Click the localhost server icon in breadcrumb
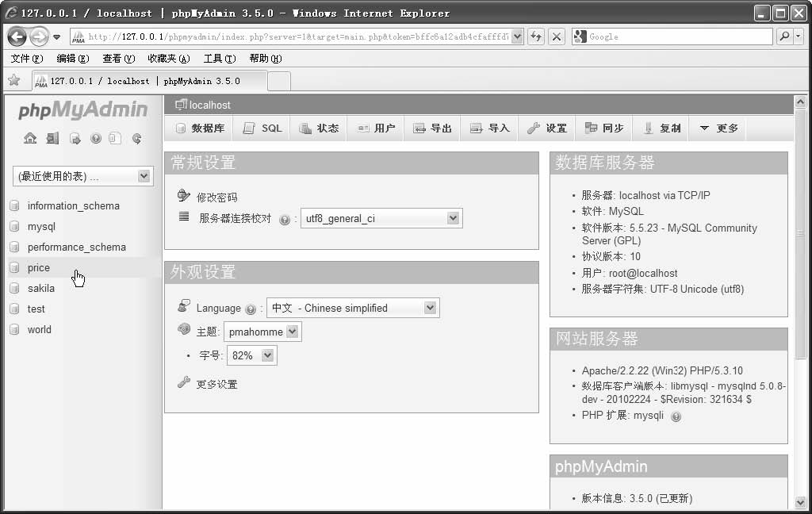The height and width of the screenshot is (514, 812). click(181, 105)
